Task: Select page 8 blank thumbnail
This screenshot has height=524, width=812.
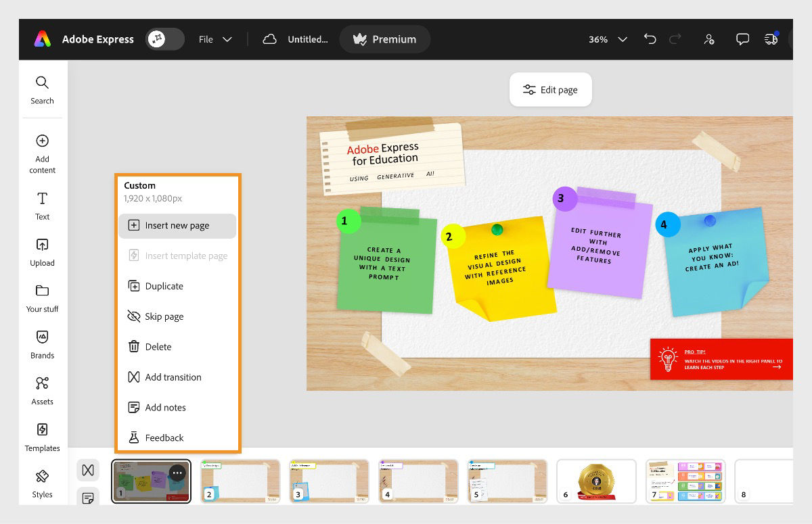Action: pyautogui.click(x=764, y=481)
